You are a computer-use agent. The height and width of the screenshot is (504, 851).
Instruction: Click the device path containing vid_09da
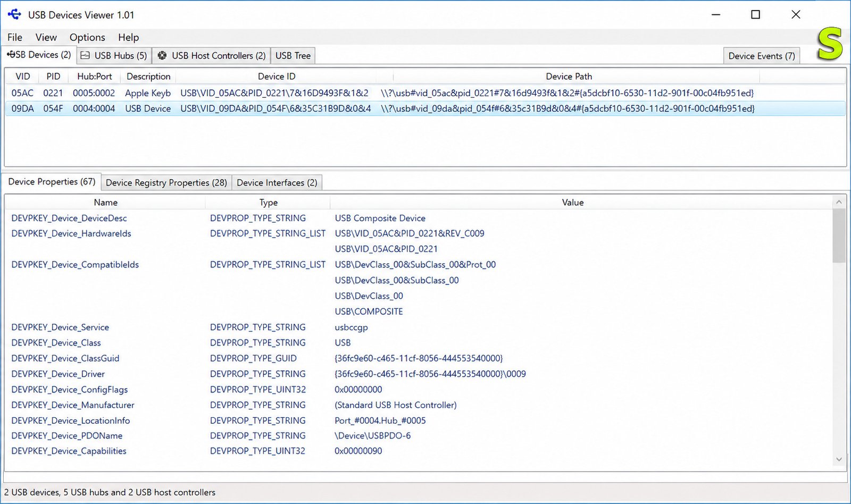568,108
